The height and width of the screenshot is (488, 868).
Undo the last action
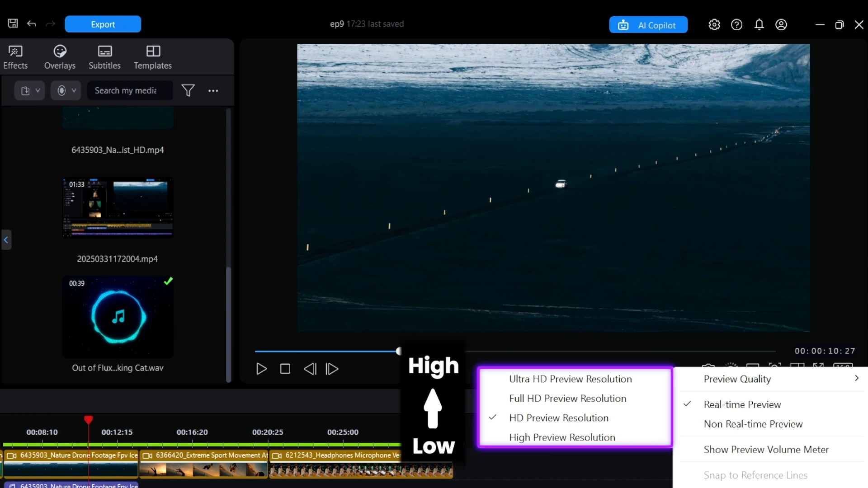tap(32, 24)
